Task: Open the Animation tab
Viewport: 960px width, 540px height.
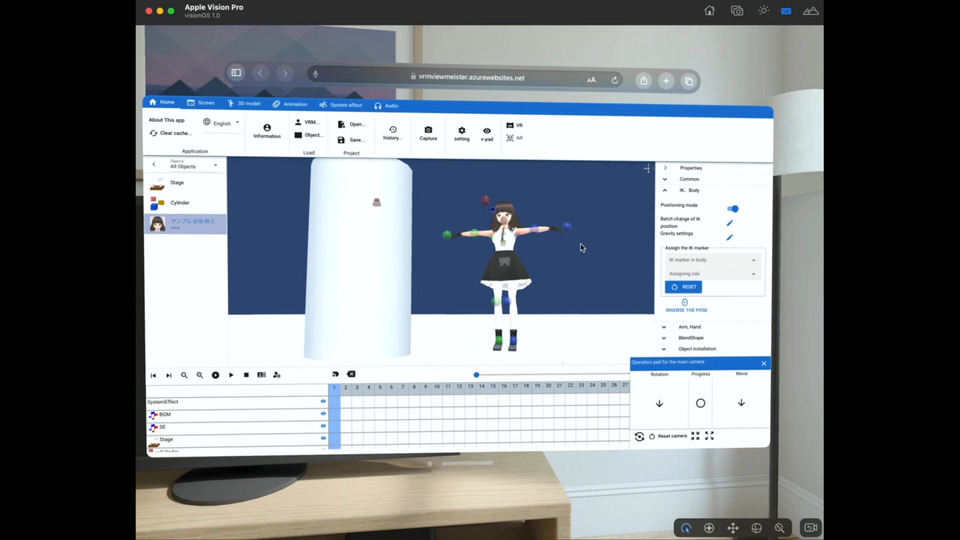Action: click(x=290, y=104)
